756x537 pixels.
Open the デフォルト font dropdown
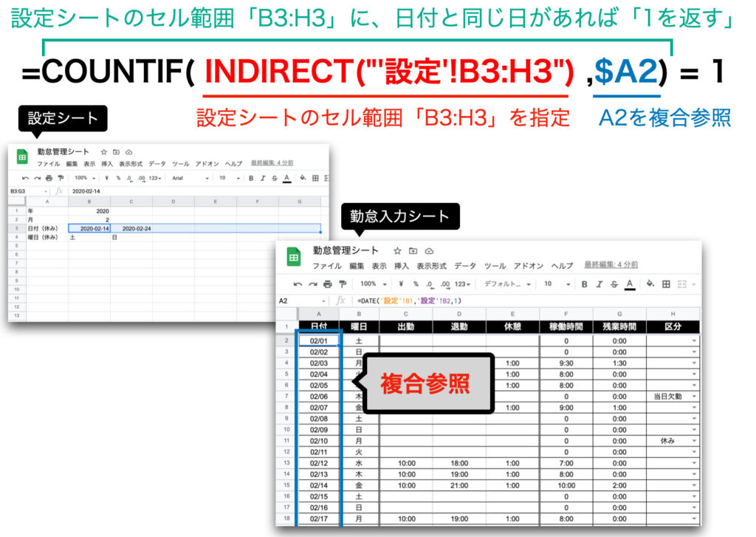click(506, 284)
